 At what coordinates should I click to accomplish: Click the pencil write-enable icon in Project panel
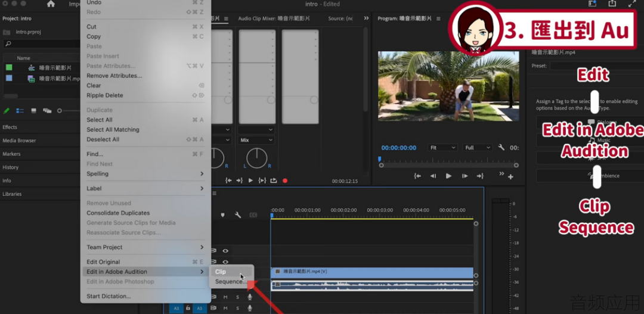point(7,111)
